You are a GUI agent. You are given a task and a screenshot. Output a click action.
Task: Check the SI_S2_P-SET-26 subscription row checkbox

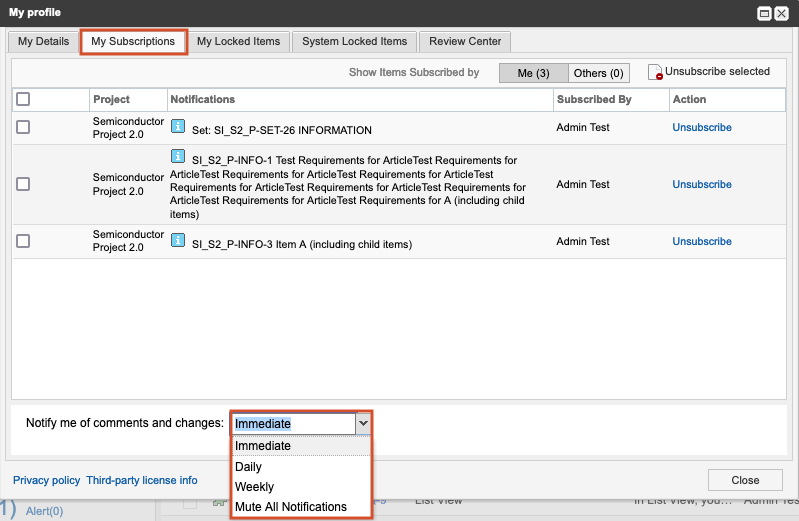[23, 127]
